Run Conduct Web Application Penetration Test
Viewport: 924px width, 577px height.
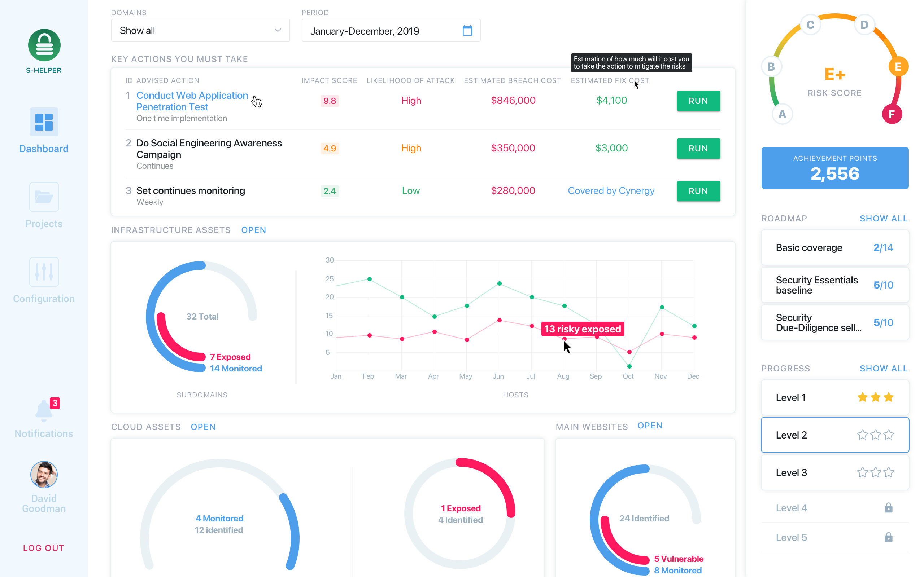(699, 101)
